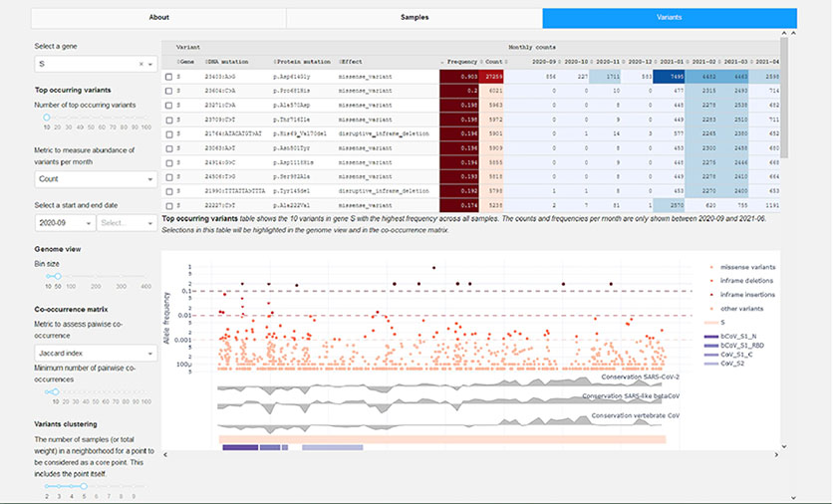Toggle missense variants legend entry
833x504 pixels.
tap(742, 267)
